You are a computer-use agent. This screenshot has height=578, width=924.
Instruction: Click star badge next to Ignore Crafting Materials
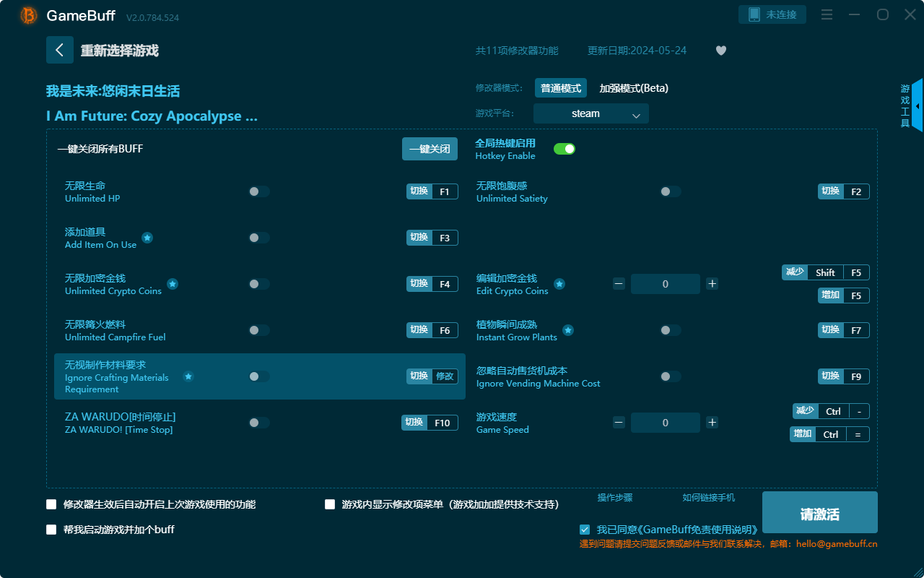[188, 376]
